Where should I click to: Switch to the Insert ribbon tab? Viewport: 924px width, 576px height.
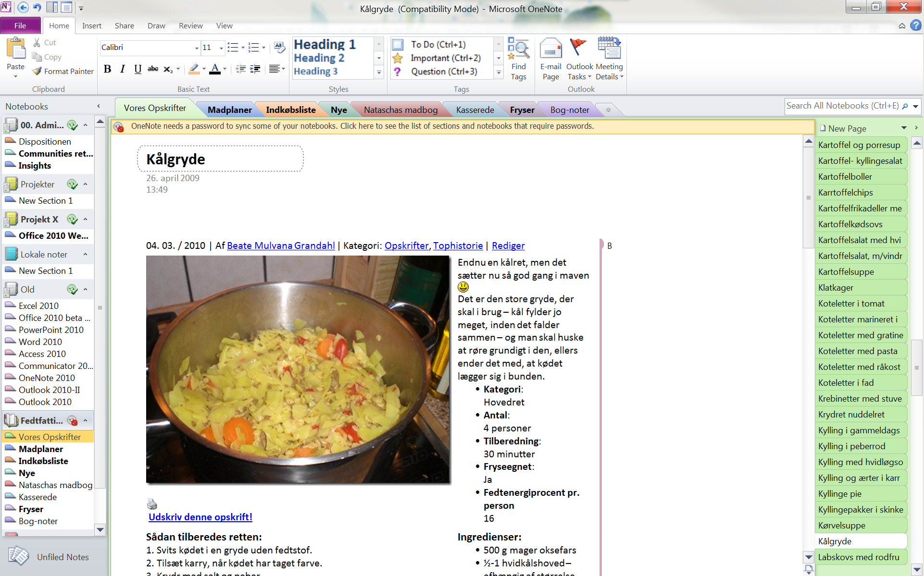[x=91, y=26]
